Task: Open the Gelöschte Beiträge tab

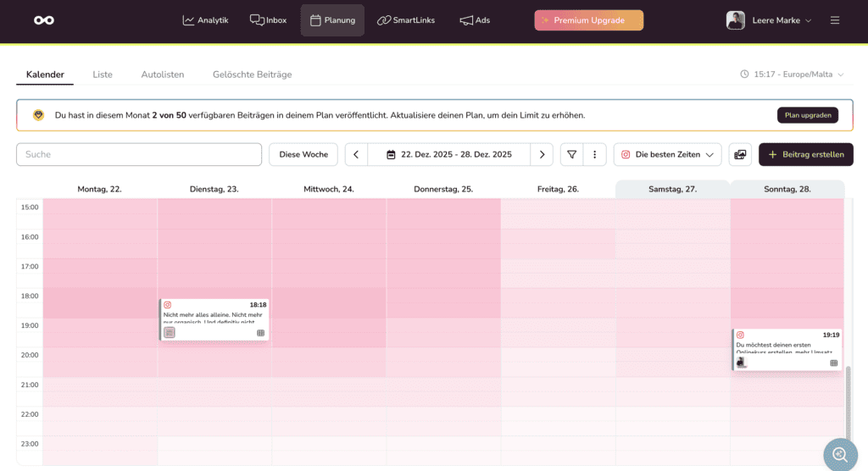Action: tap(252, 75)
